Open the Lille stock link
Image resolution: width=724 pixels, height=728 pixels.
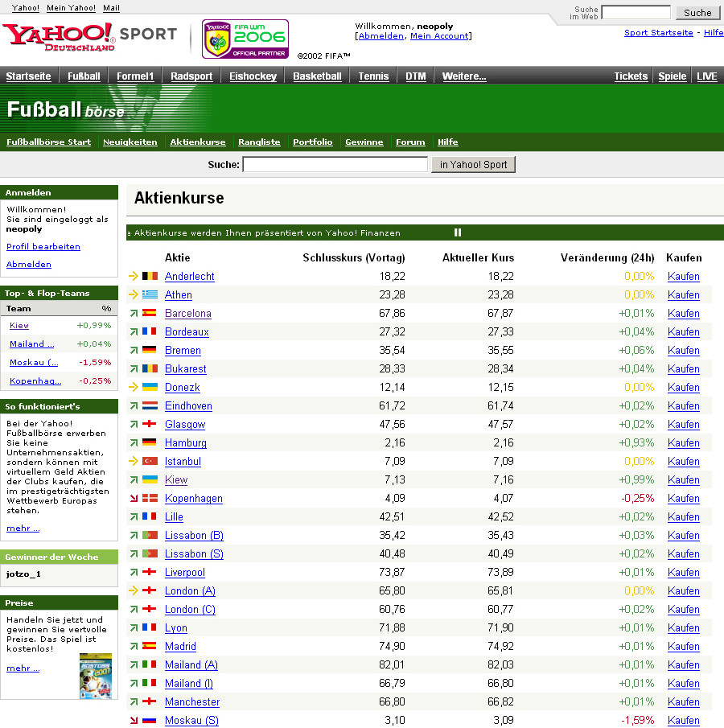[x=174, y=516]
